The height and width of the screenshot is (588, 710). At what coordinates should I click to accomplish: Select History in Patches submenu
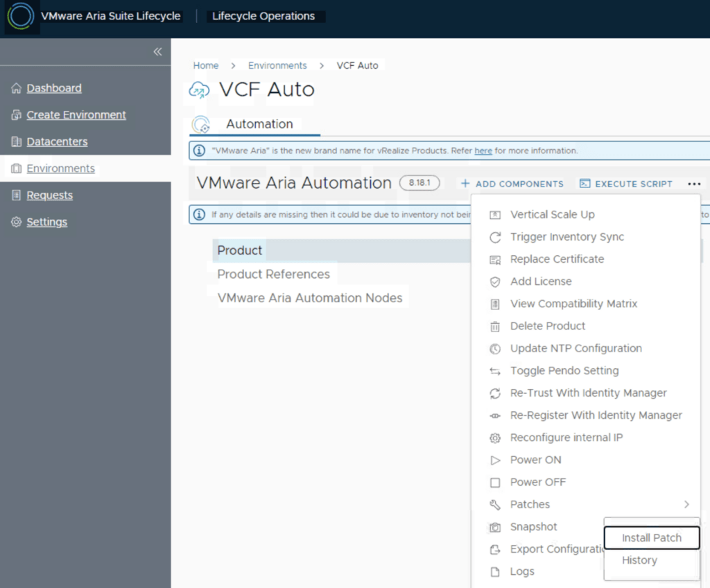[639, 560]
